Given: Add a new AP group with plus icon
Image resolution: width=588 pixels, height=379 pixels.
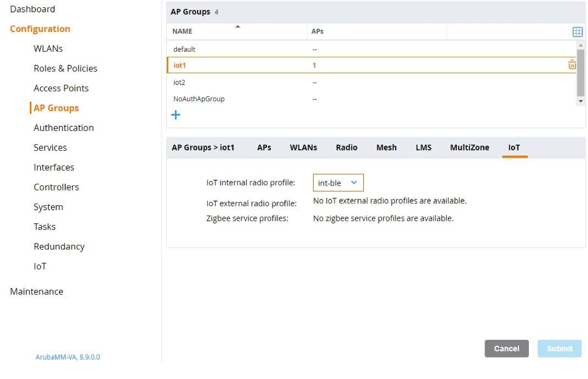Looking at the screenshot, I should coord(176,115).
